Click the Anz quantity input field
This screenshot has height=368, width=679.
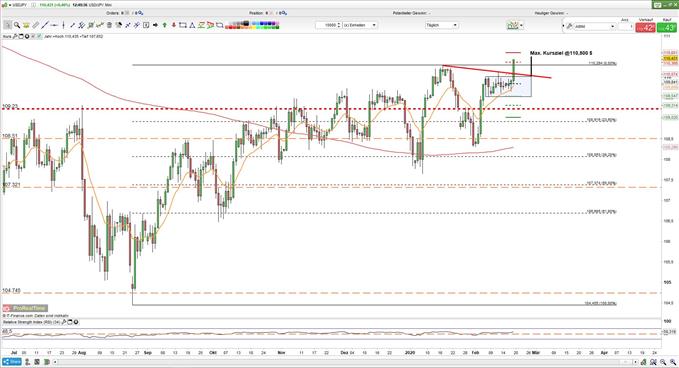(627, 27)
